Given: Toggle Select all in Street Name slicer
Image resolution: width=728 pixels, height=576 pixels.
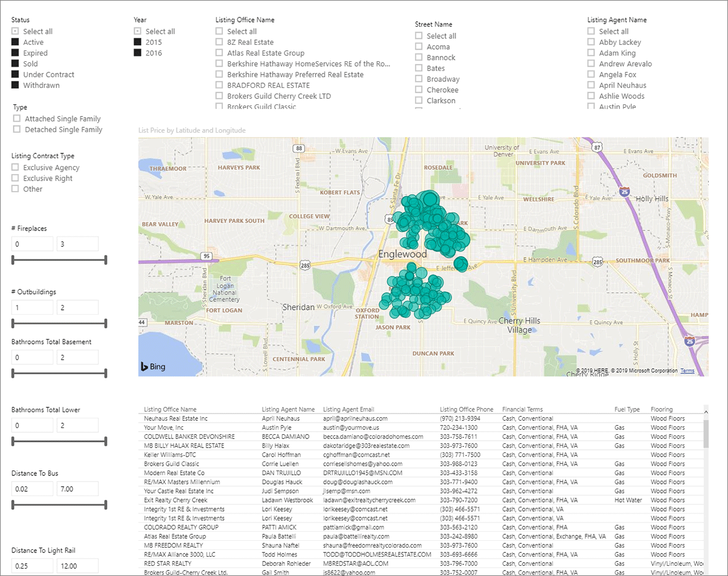Looking at the screenshot, I should [419, 36].
